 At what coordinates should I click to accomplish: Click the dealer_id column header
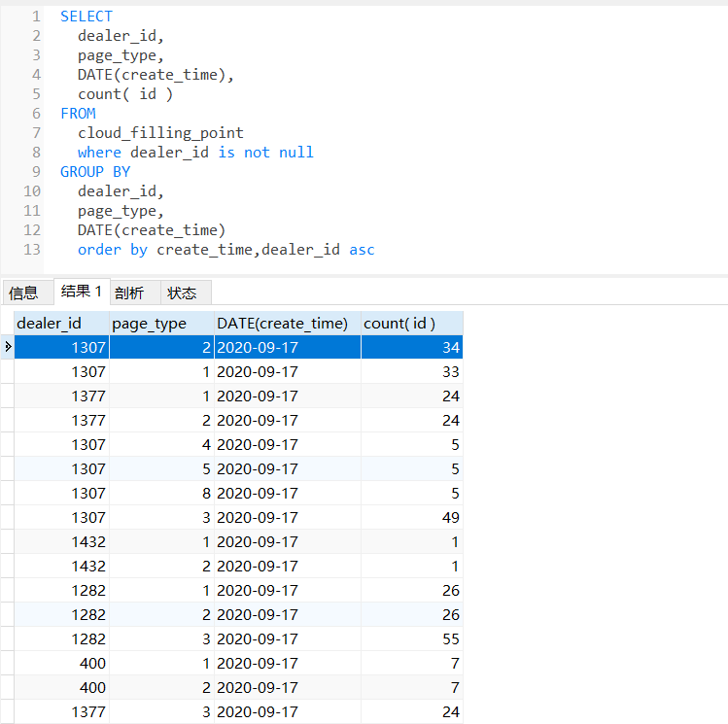pos(62,324)
